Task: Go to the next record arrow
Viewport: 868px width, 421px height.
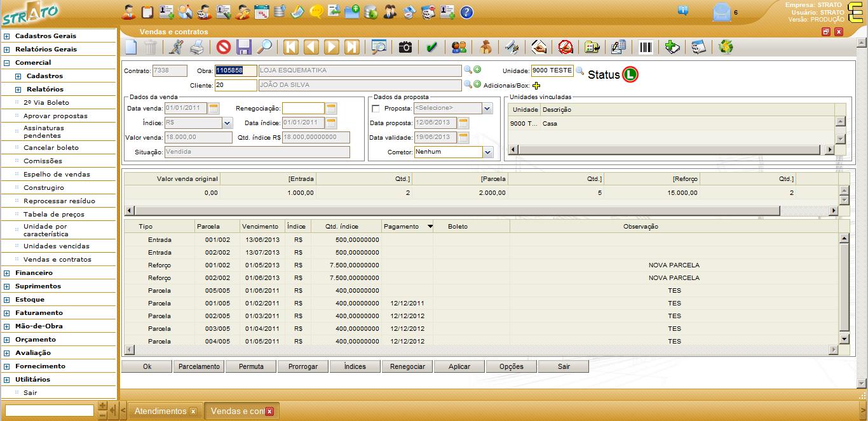Action: coord(332,47)
